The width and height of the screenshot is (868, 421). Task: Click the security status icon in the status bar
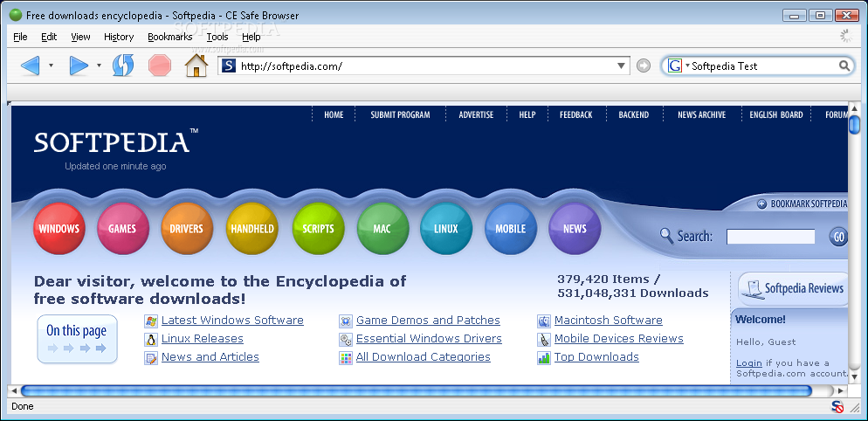(x=837, y=407)
